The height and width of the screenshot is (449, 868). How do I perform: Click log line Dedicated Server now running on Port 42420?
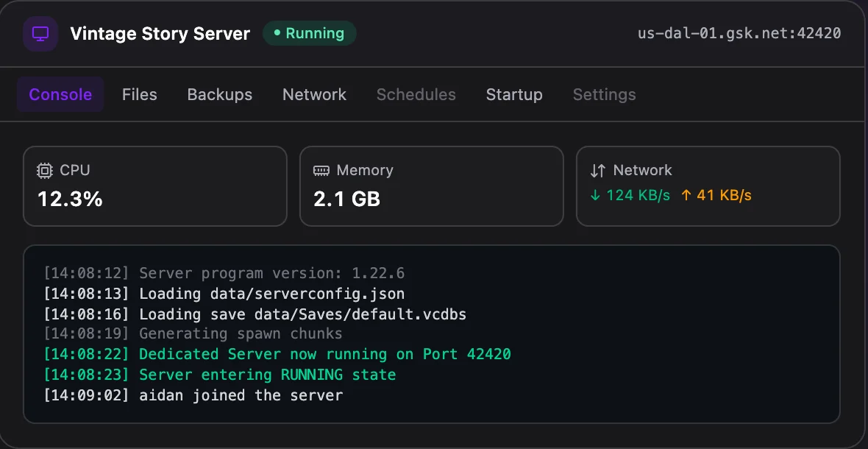(277, 354)
